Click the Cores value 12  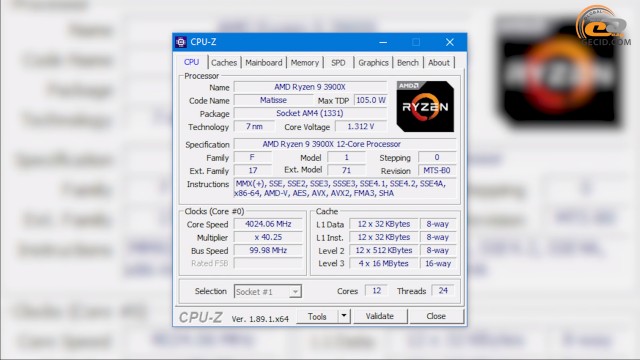pyautogui.click(x=376, y=291)
